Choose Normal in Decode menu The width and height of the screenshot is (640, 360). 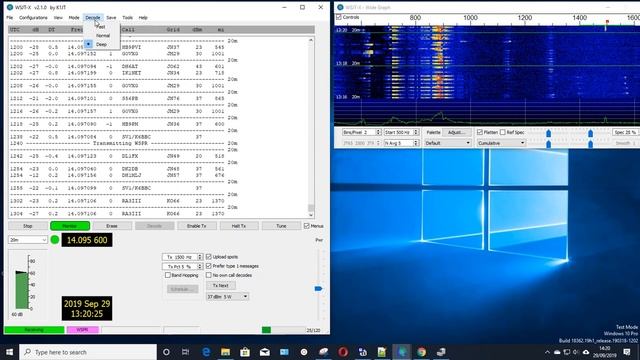click(102, 36)
